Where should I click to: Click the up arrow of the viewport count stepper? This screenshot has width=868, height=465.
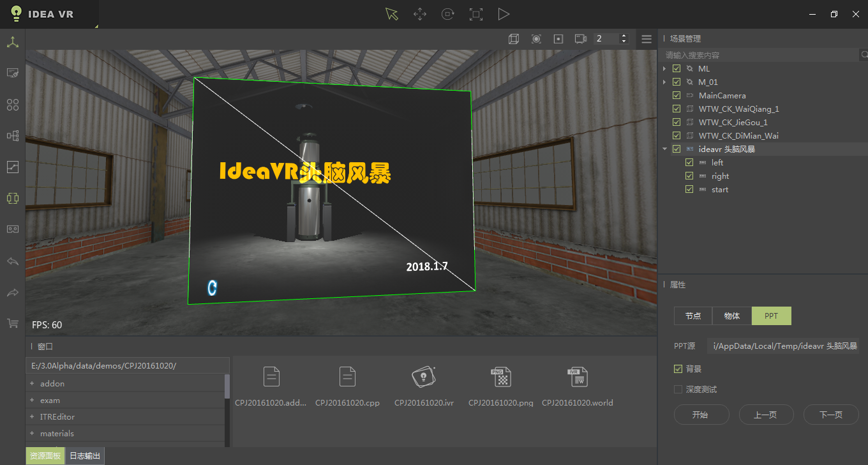tap(624, 34)
